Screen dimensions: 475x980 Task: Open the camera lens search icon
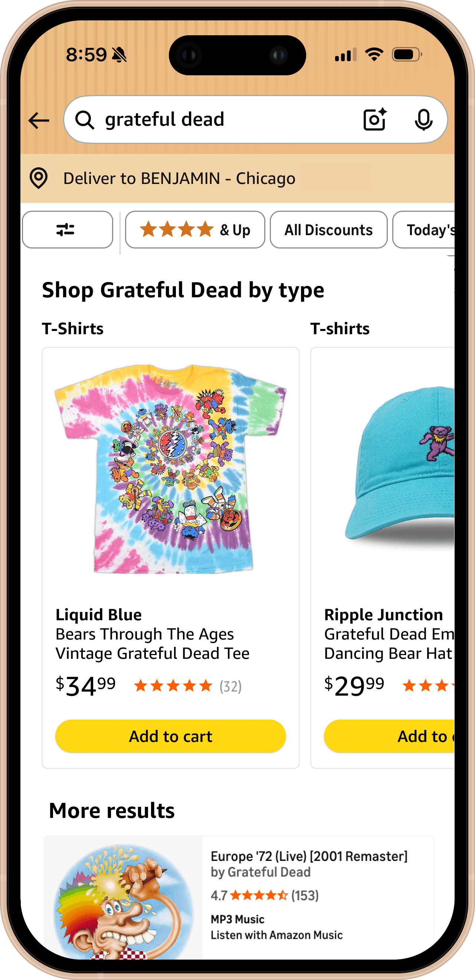(375, 119)
